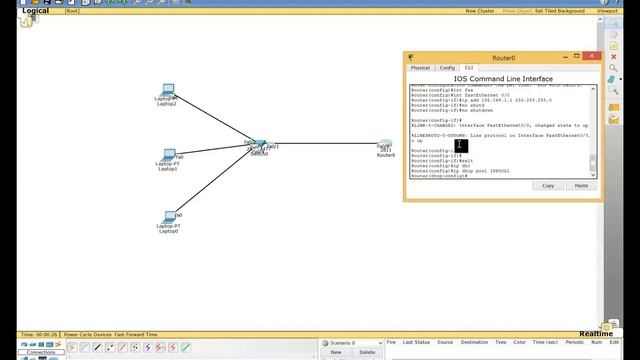Screen dimensions: 640x360
Task: Click the Viewport button
Action: click(607, 11)
